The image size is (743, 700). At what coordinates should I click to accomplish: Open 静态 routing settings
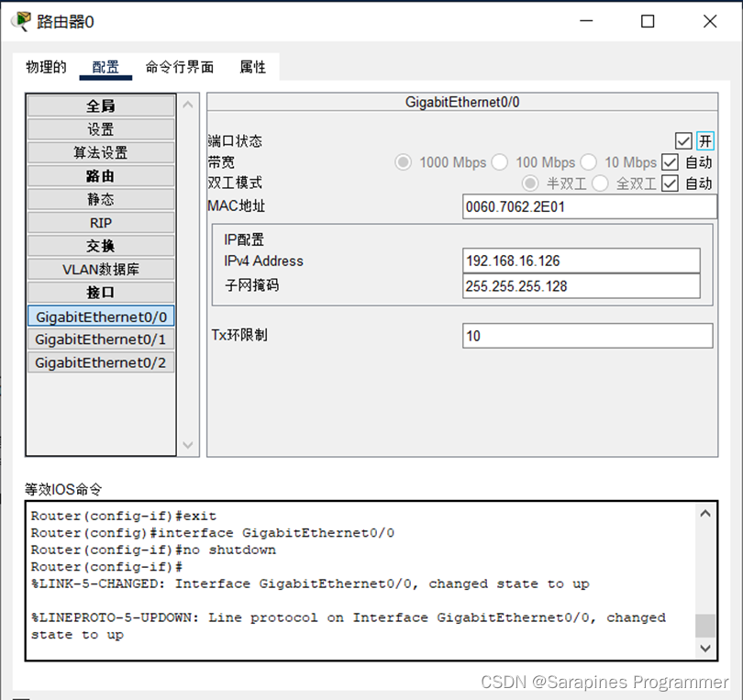pyautogui.click(x=101, y=199)
